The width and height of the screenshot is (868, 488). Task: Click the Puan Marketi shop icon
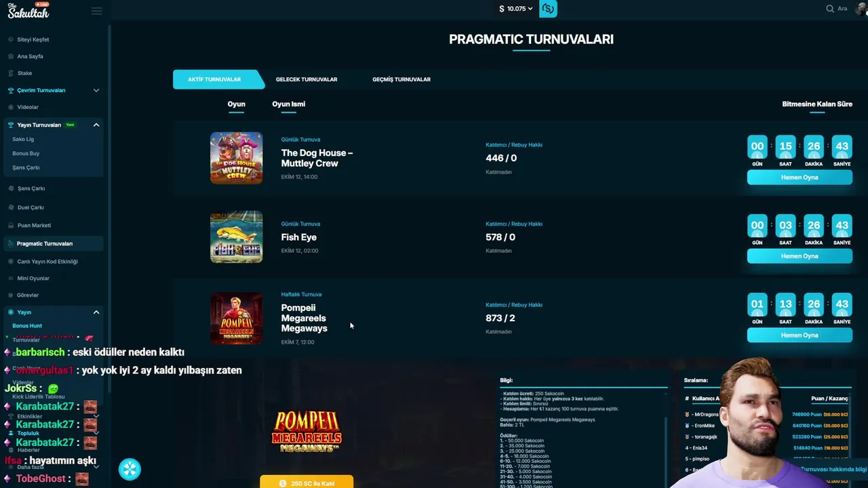(11, 225)
